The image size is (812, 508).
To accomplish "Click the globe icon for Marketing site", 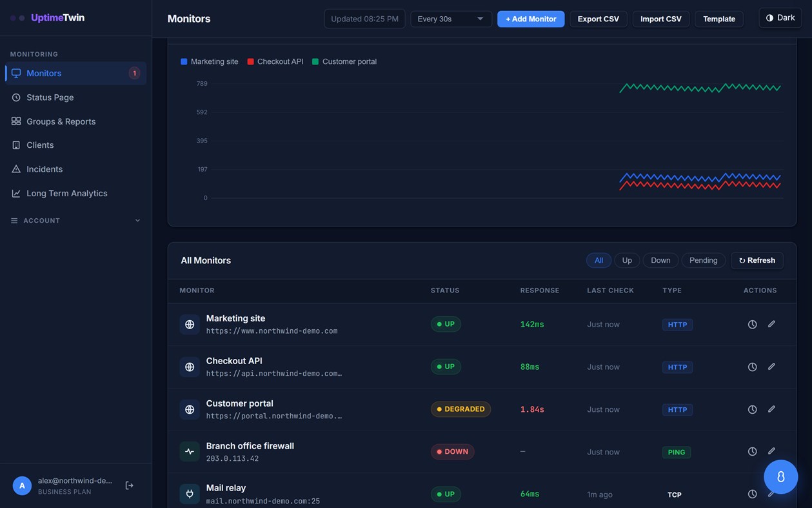I will point(190,324).
